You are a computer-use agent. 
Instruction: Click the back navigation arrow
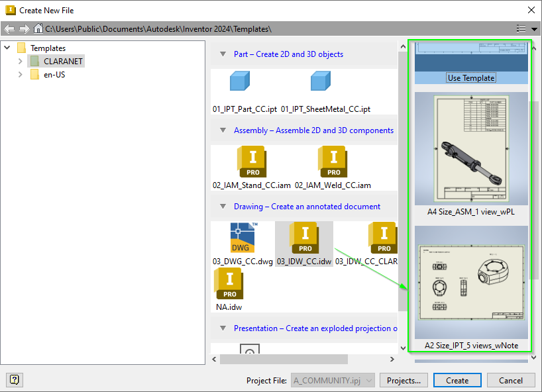point(9,28)
